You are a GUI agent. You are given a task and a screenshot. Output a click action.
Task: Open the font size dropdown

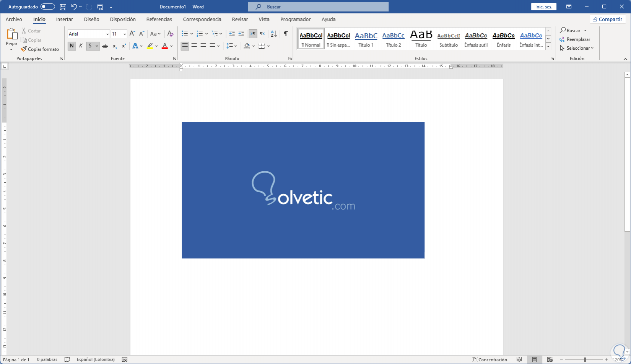coord(125,34)
